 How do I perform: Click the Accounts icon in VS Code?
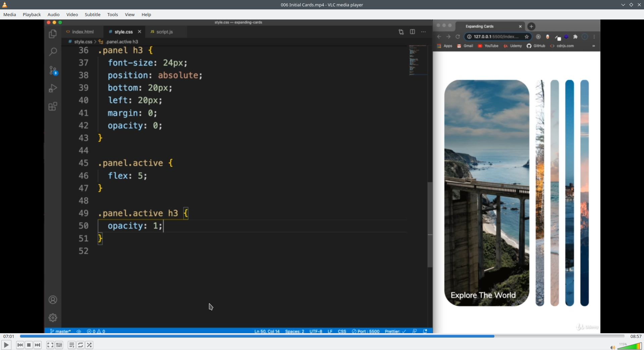53,300
